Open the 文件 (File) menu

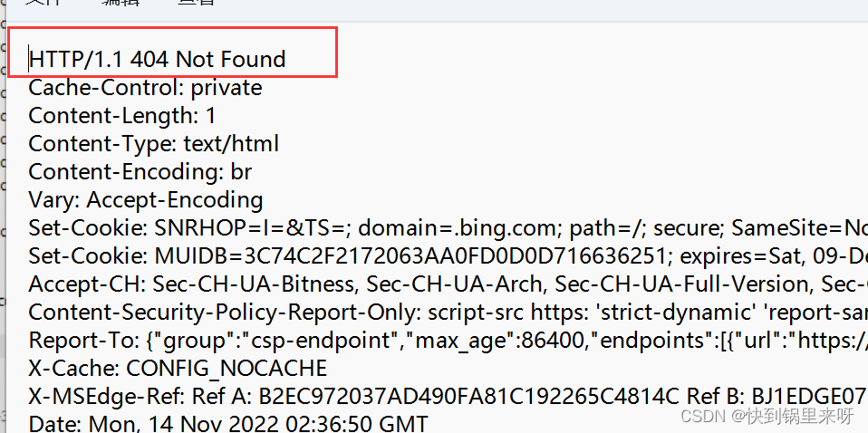42,3
